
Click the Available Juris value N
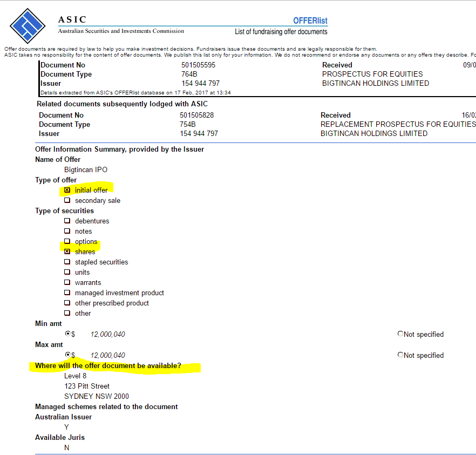pyautogui.click(x=67, y=448)
